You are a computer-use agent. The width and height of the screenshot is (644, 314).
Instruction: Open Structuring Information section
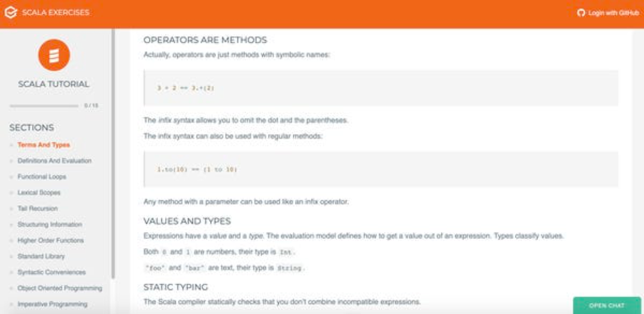point(49,224)
